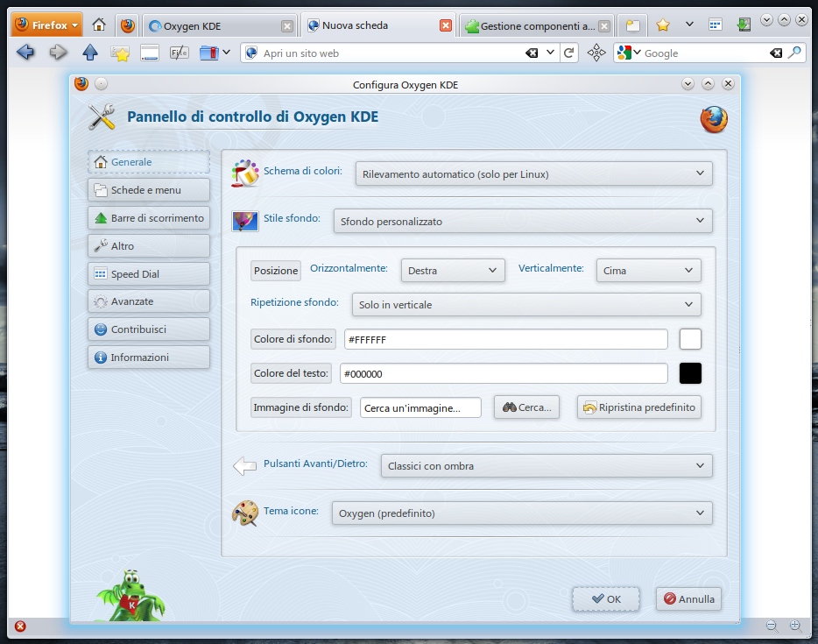Click the crossed-out File toolbar icon
Viewport: 818px width, 644px height.
(180, 53)
